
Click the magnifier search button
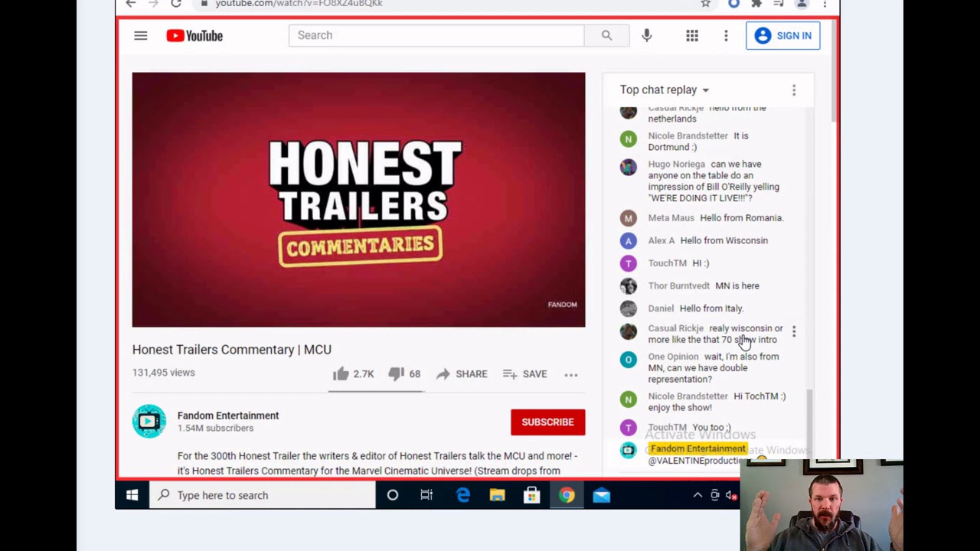tap(606, 36)
